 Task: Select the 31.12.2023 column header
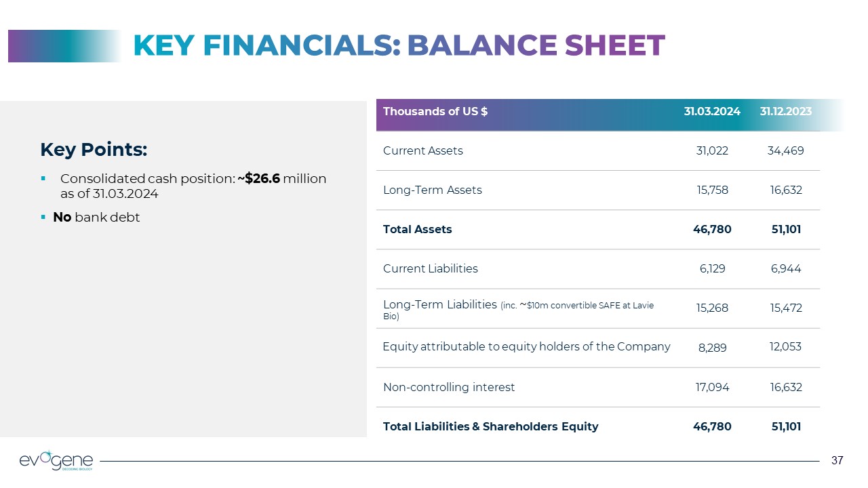coord(785,112)
